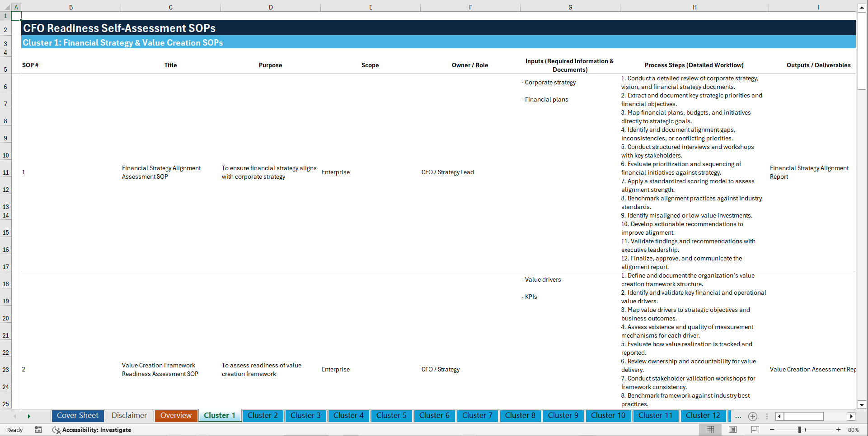Zoom in using the plus icon
This screenshot has width=868, height=436.
tap(839, 430)
